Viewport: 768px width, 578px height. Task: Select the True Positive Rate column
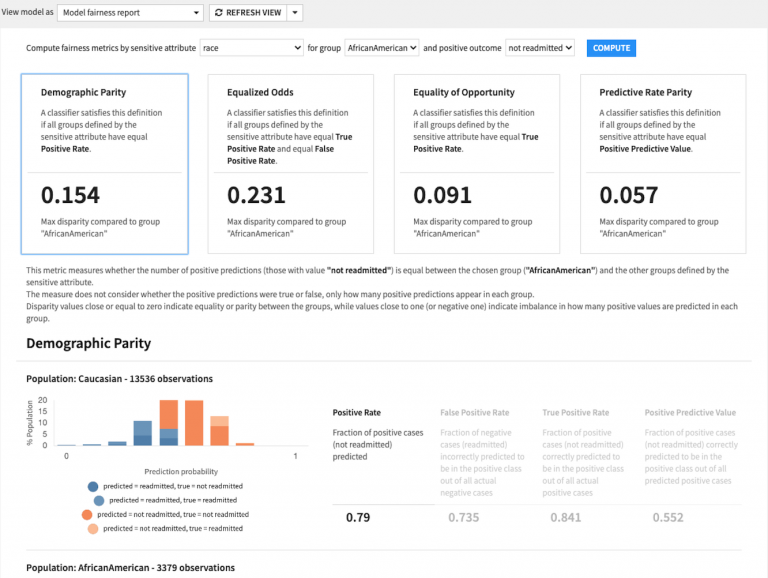pos(576,413)
